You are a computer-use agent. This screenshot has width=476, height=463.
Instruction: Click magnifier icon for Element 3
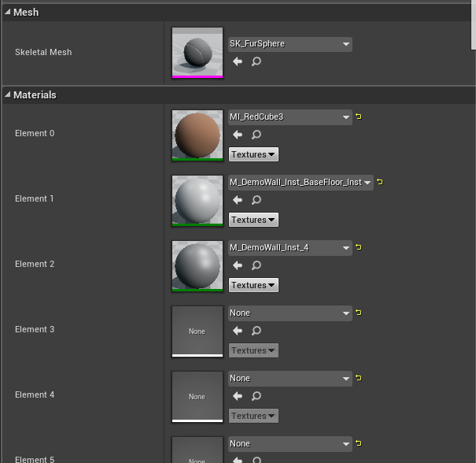pyautogui.click(x=256, y=331)
